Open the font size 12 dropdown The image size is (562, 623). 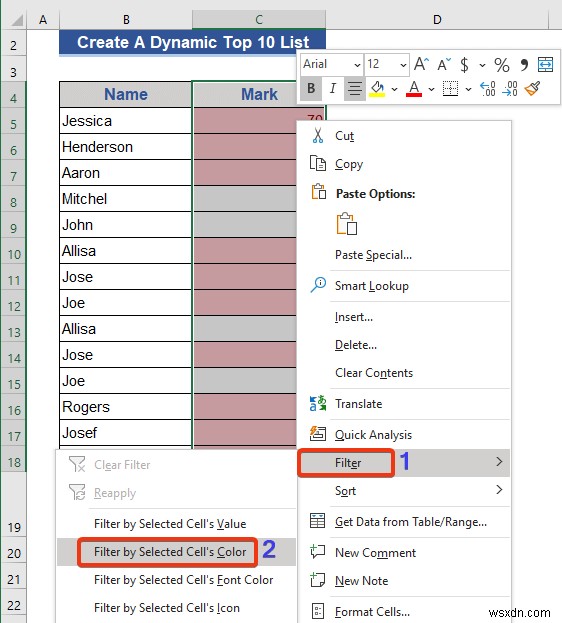[403, 65]
